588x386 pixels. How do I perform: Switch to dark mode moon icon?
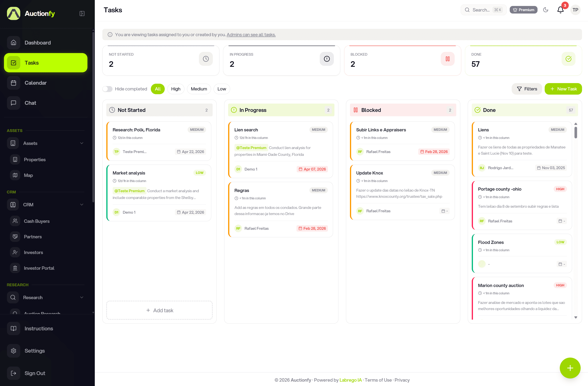545,10
